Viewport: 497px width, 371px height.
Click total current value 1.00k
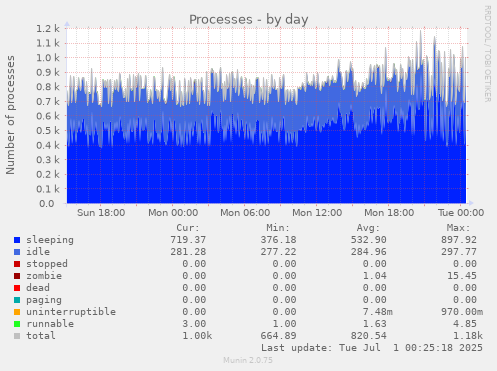pos(197,336)
